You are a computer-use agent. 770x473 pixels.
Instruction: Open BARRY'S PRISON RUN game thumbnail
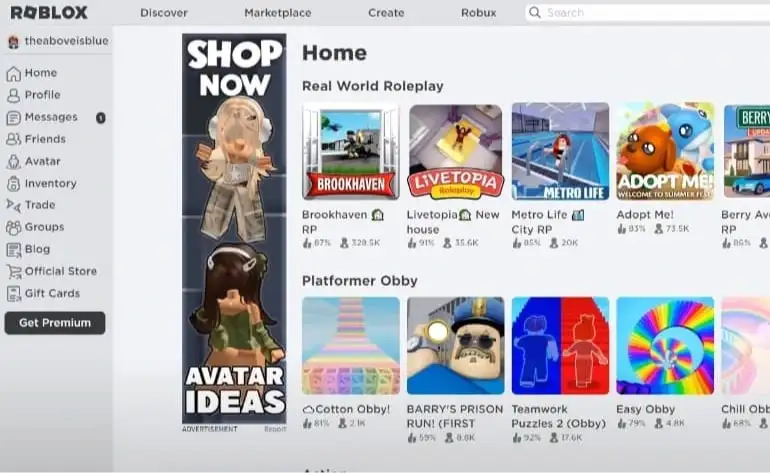455,346
